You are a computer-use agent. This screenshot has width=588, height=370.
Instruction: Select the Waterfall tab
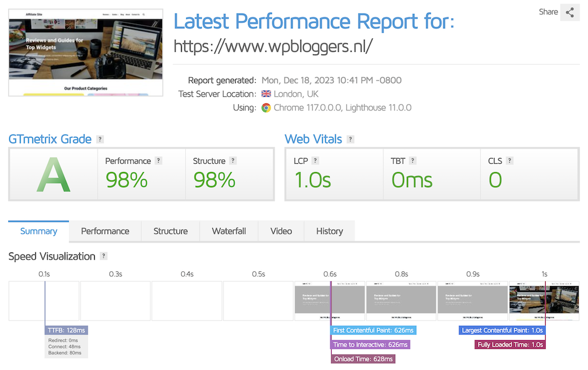point(229,231)
